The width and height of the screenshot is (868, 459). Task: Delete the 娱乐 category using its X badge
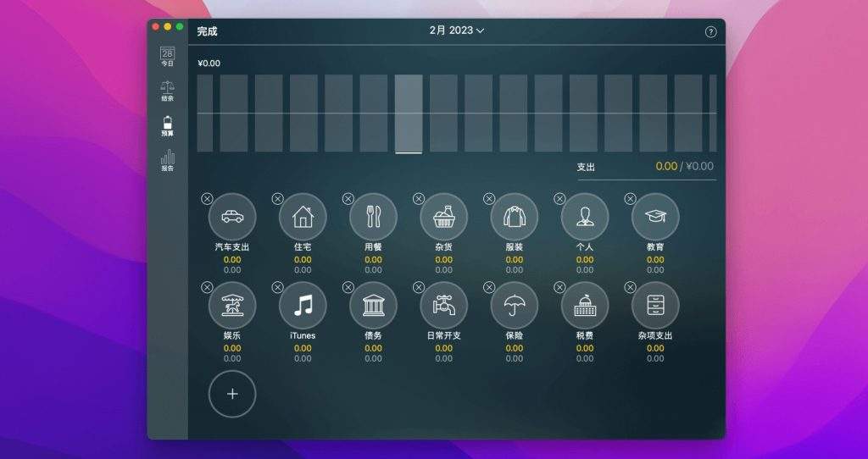pyautogui.click(x=207, y=288)
